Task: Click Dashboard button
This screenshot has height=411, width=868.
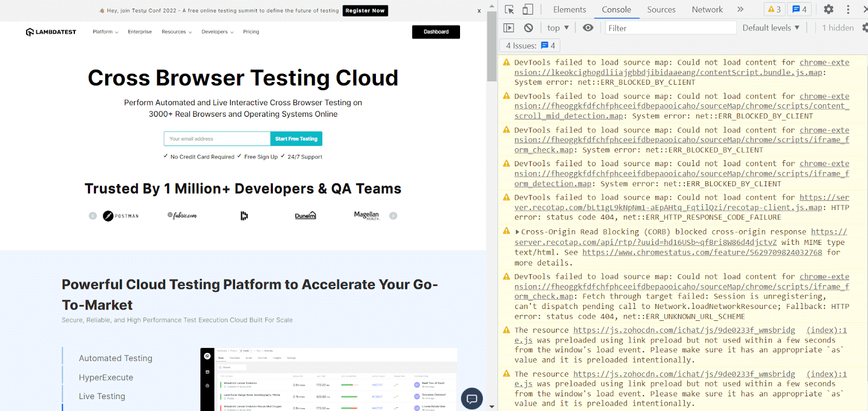Action: click(x=436, y=32)
